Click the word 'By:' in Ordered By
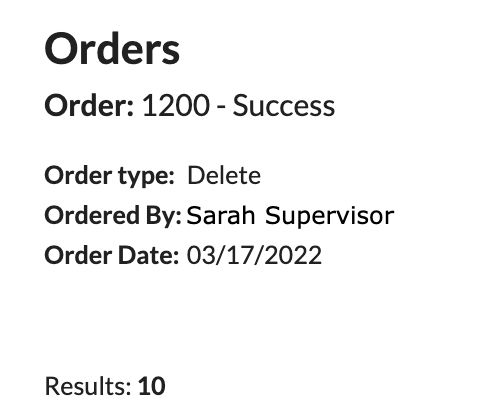Viewport: 496px width, 420px height. click(164, 216)
